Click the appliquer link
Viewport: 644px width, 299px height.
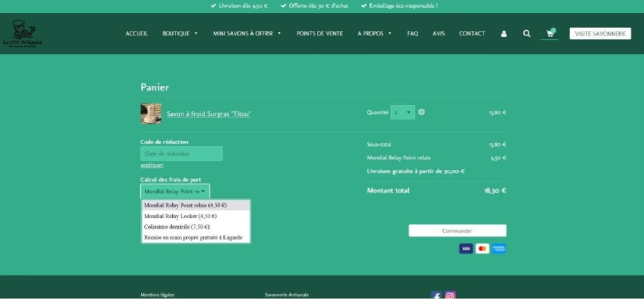click(152, 165)
